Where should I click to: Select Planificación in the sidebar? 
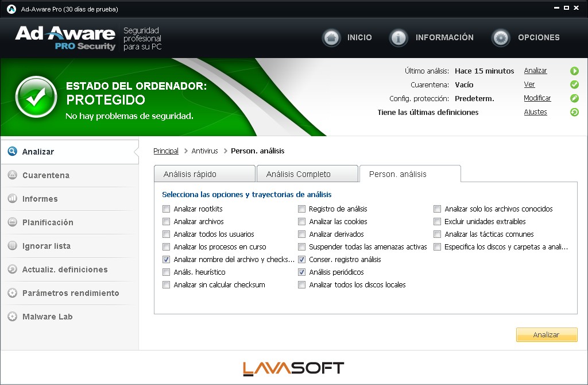69,222
